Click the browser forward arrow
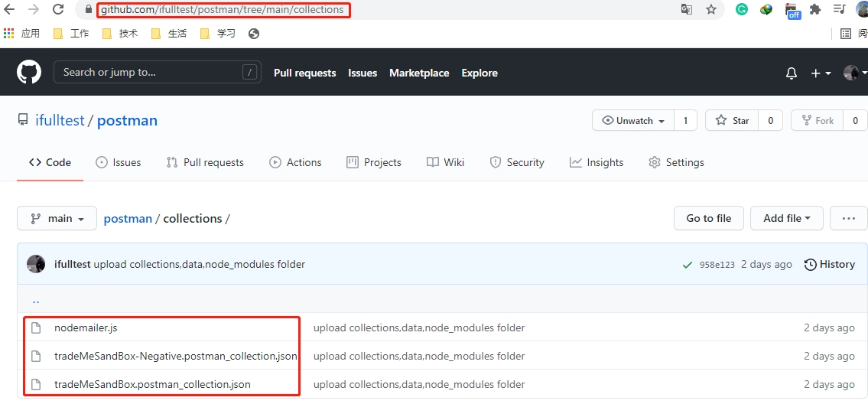The height and width of the screenshot is (404, 868). pyautogui.click(x=33, y=9)
